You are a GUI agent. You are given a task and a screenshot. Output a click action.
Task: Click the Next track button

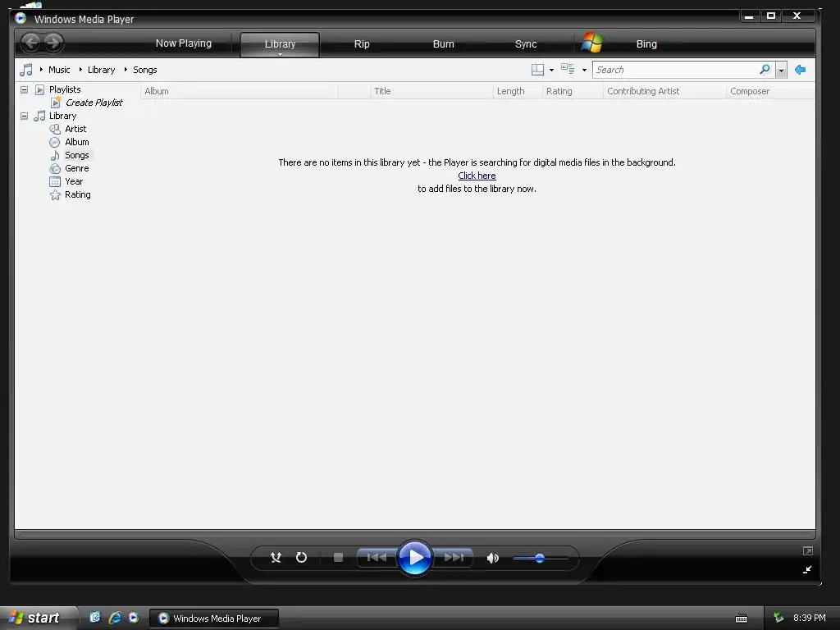(x=454, y=558)
